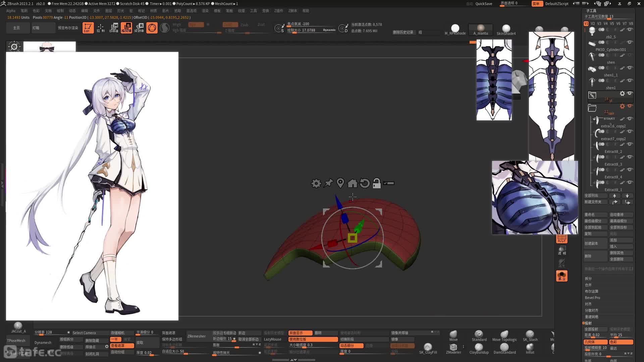
Task: Toggle the Gizmo 3D circle icon
Action: [x=152, y=28]
